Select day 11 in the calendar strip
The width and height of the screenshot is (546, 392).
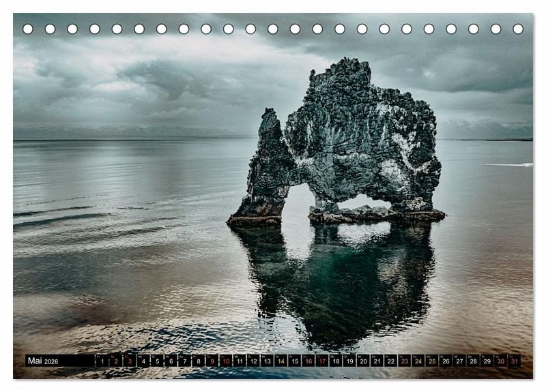(240, 361)
